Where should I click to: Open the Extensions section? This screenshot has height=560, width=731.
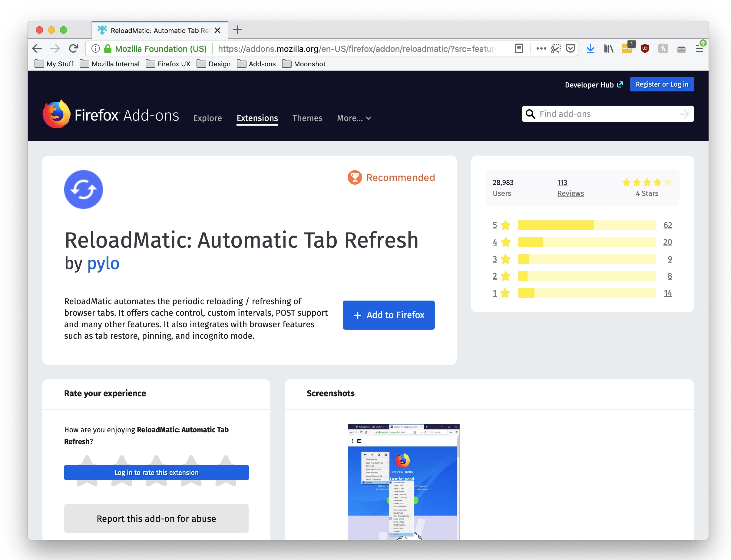[257, 118]
